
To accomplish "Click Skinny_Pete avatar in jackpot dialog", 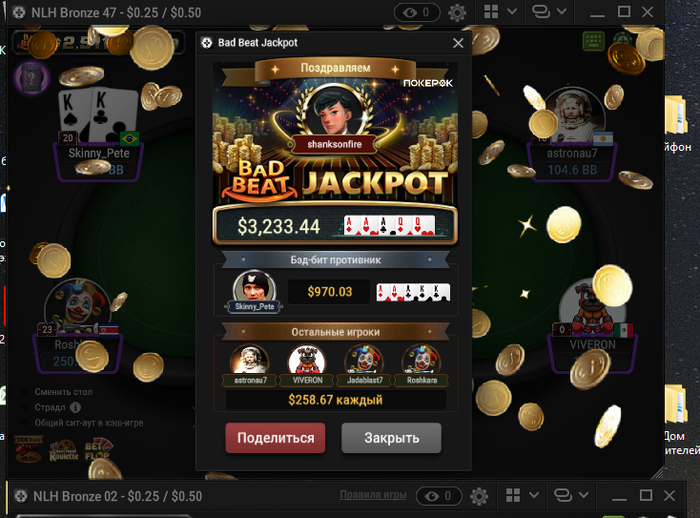I will [254, 288].
